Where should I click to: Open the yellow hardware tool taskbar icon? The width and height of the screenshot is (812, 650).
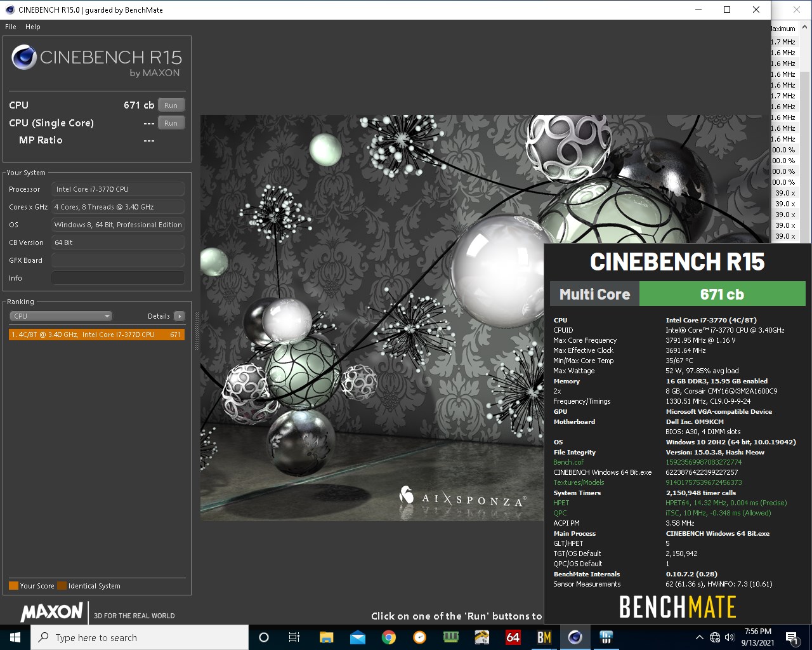482,637
